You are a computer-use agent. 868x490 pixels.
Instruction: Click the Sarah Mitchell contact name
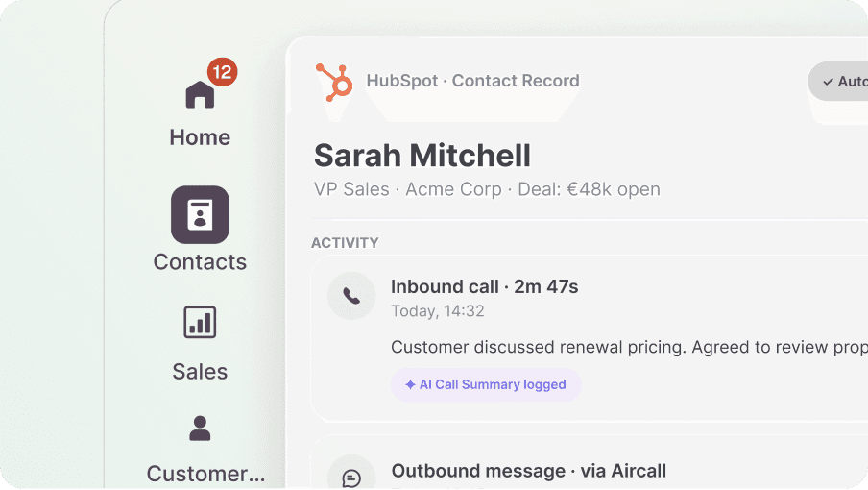(422, 156)
